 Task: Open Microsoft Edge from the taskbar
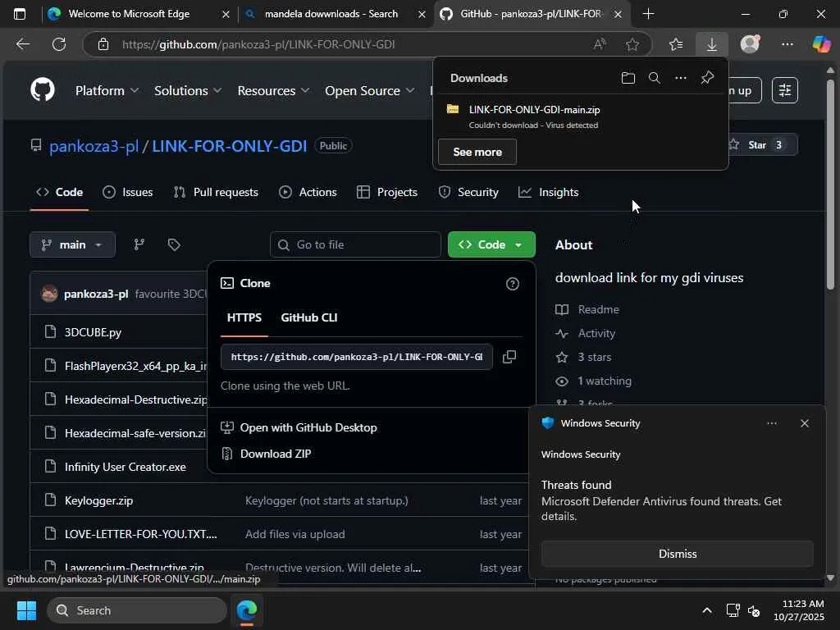pos(246,610)
